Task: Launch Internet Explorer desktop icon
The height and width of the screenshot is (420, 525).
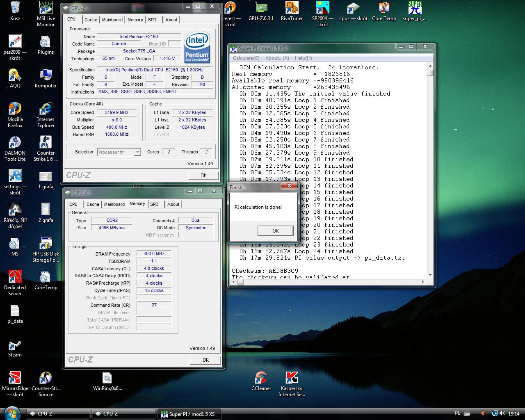Action: pos(46,115)
